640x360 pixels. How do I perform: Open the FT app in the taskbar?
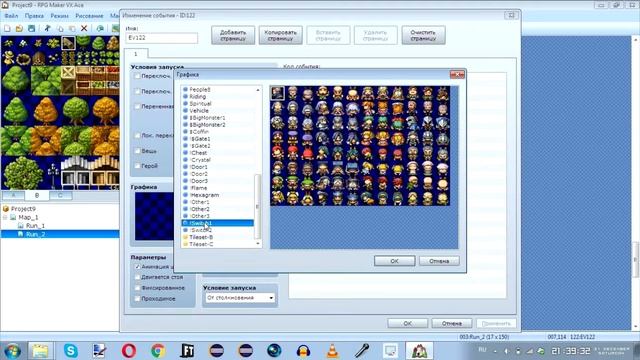point(187,351)
